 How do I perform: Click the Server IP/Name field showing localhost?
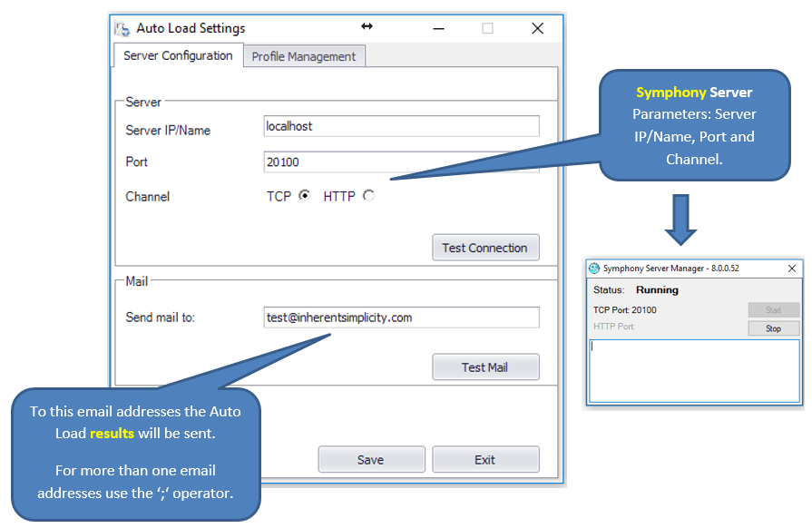400,126
